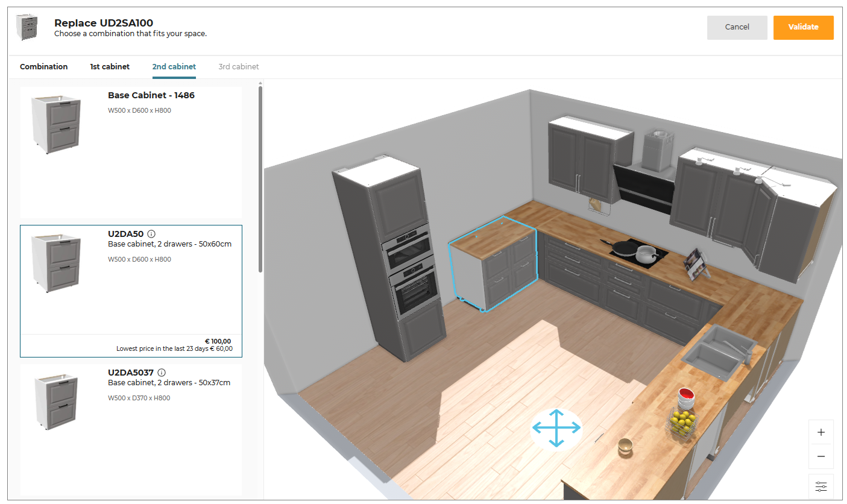
Task: Click 'W500 x D370 x H800' dimensions text
Action: (139, 398)
